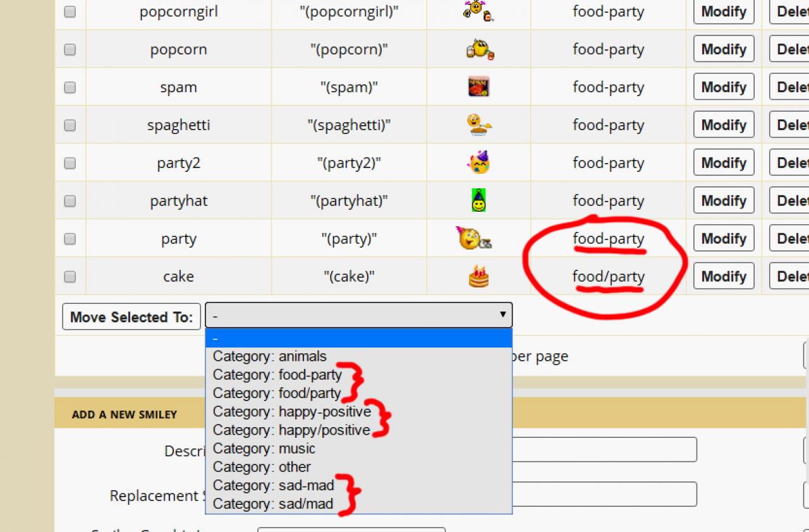
Task: Click the party2 smiley image
Action: [479, 162]
